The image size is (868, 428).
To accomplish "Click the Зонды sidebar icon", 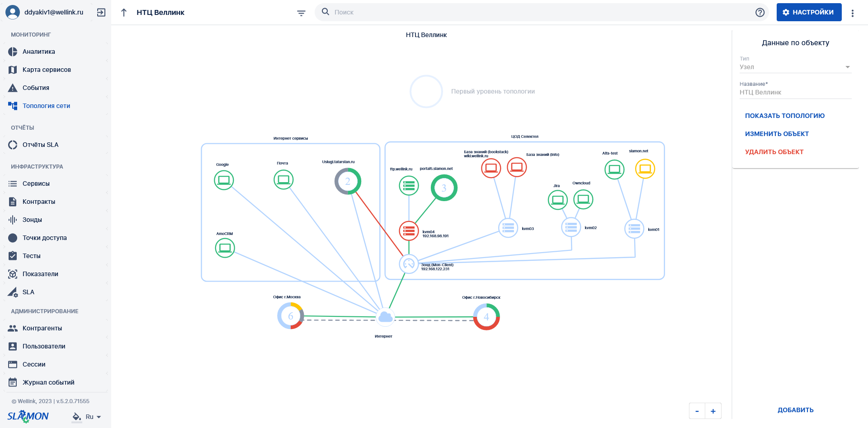I will (x=13, y=220).
